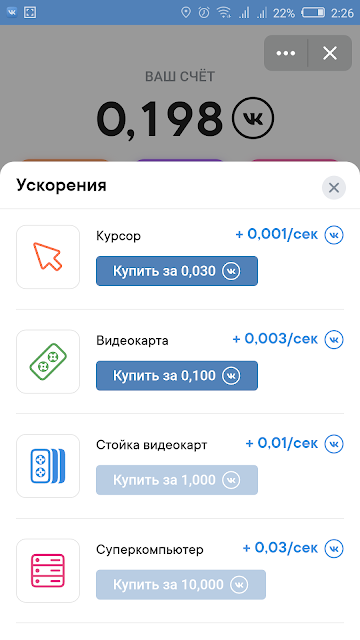The width and height of the screenshot is (360, 640).
Task: Tap the blue Стойка видеокарт icon
Action: click(48, 466)
